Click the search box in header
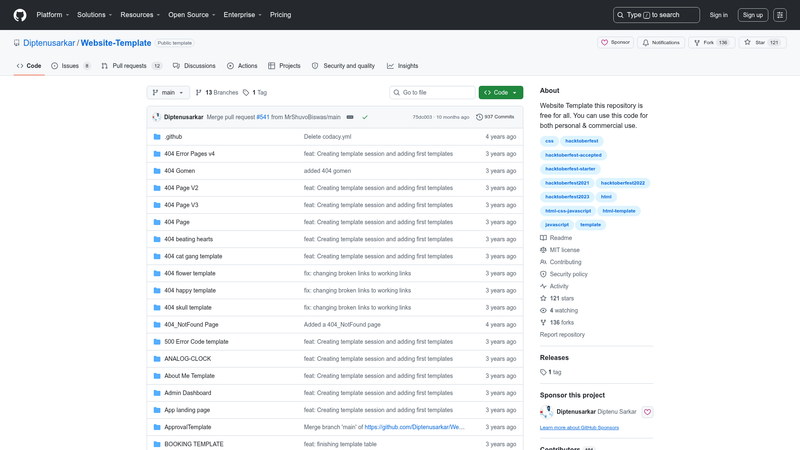Image resolution: width=800 pixels, height=450 pixels. click(x=656, y=15)
